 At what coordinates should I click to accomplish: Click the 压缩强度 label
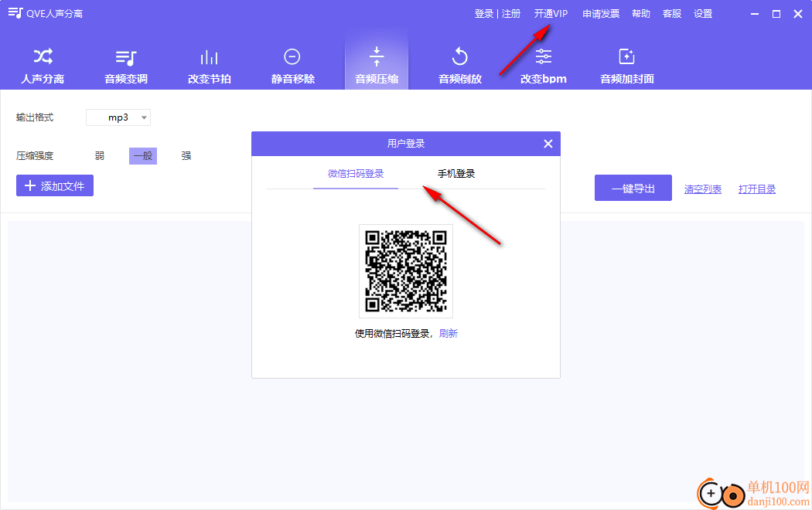[35, 155]
